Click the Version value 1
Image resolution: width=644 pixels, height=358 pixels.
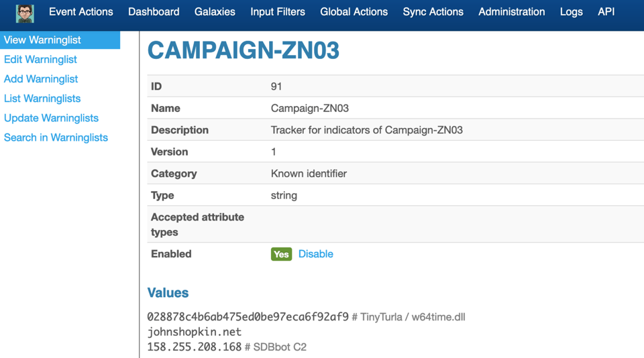tap(274, 152)
